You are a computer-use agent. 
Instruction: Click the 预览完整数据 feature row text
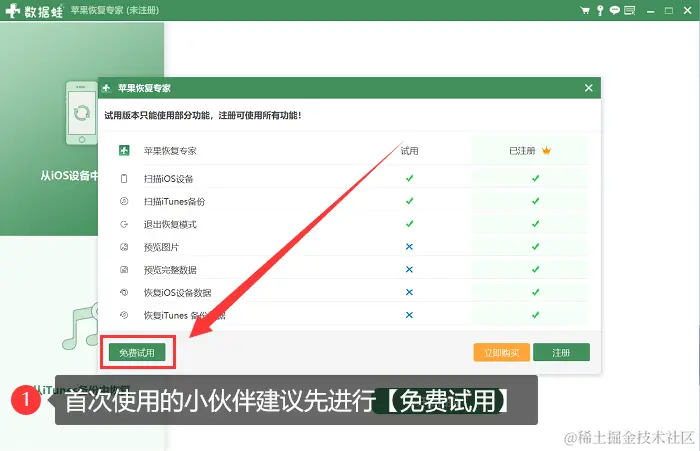coord(170,270)
